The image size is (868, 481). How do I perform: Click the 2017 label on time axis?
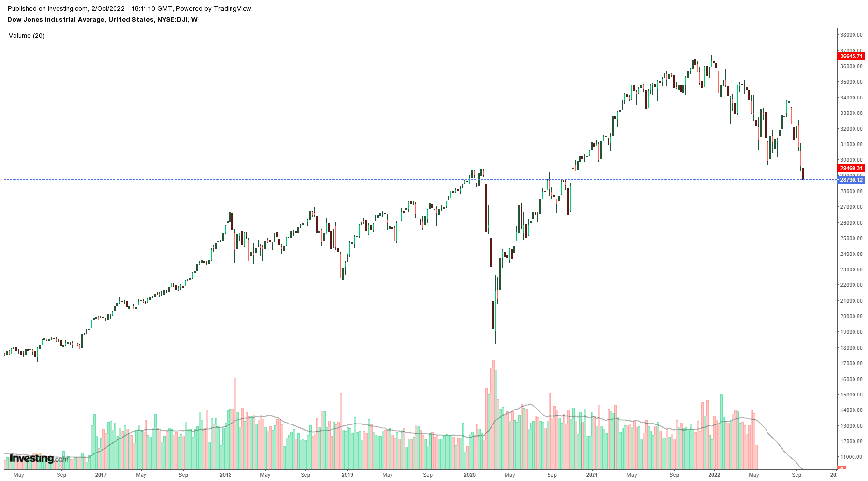pos(101,475)
